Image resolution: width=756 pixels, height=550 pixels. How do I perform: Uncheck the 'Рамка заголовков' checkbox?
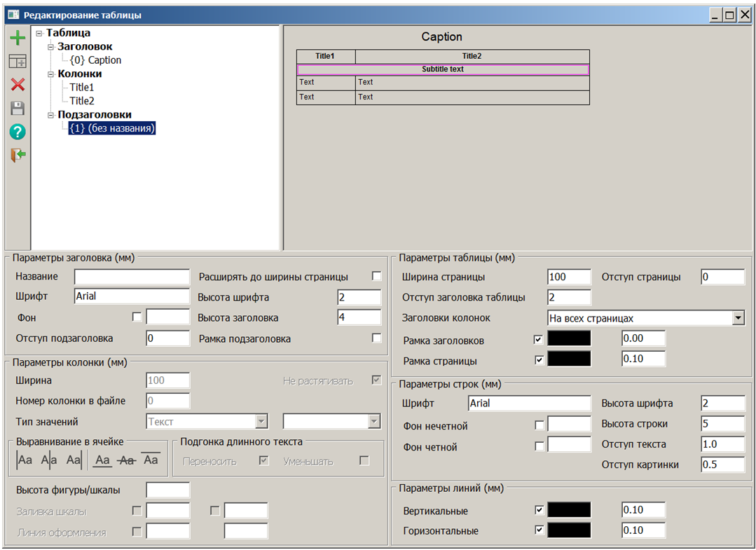[x=538, y=339]
